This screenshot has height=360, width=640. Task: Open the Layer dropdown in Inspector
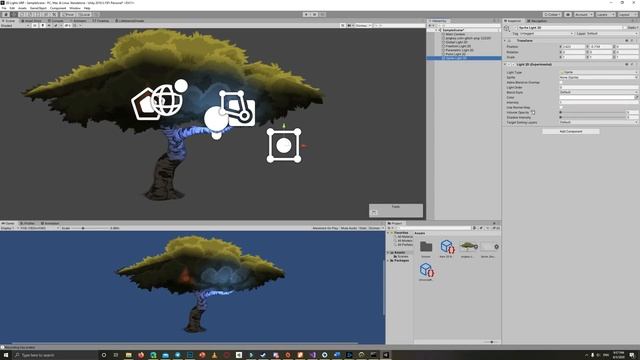(612, 33)
